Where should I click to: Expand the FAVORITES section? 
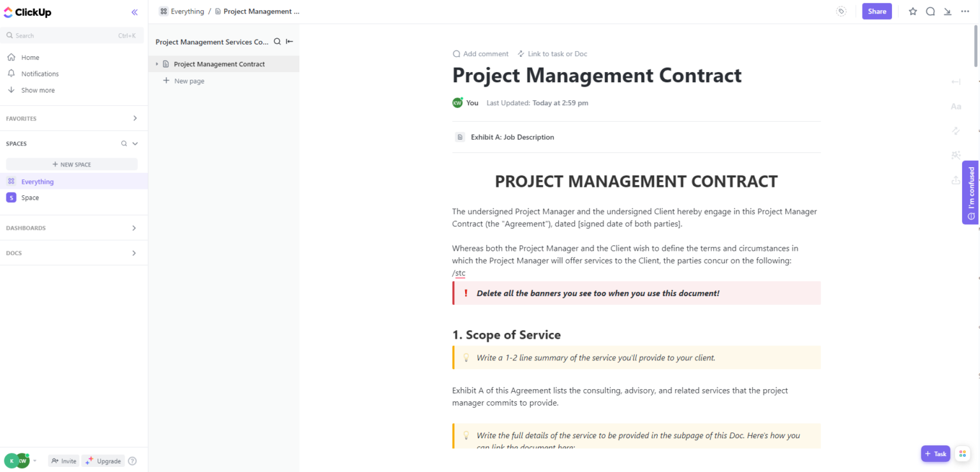coord(135,118)
